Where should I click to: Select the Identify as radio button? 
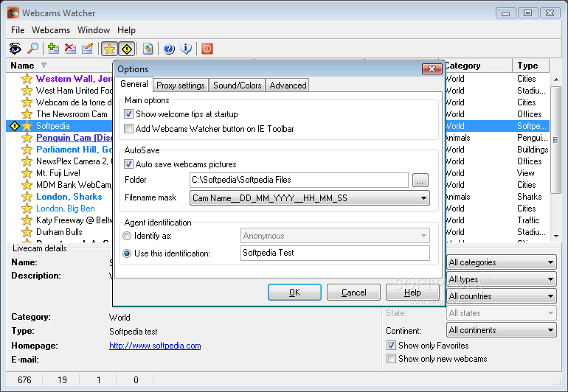point(127,236)
